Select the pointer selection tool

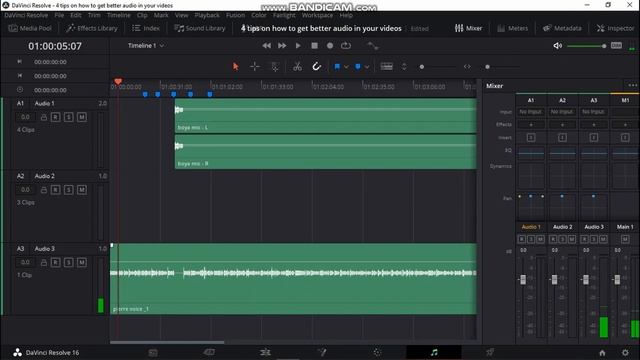236,67
